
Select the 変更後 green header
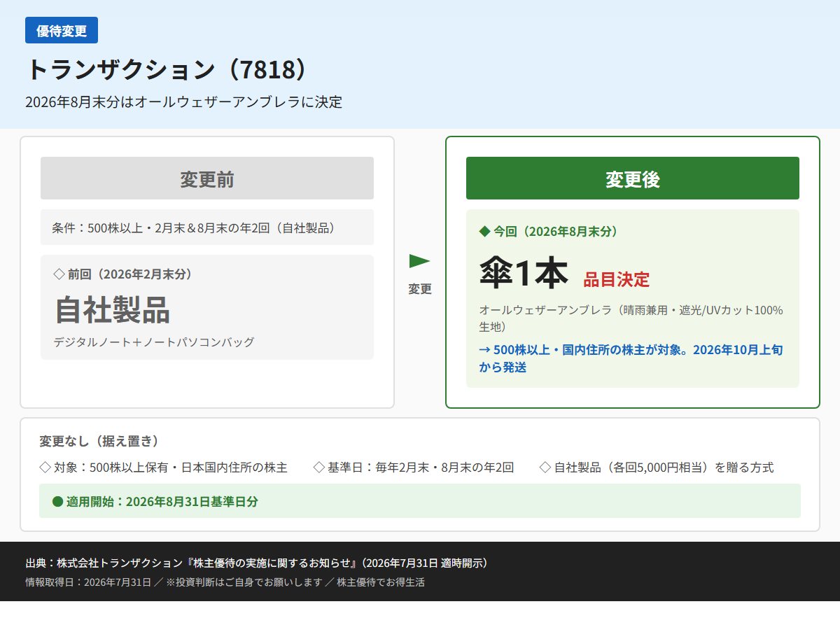[x=633, y=178]
